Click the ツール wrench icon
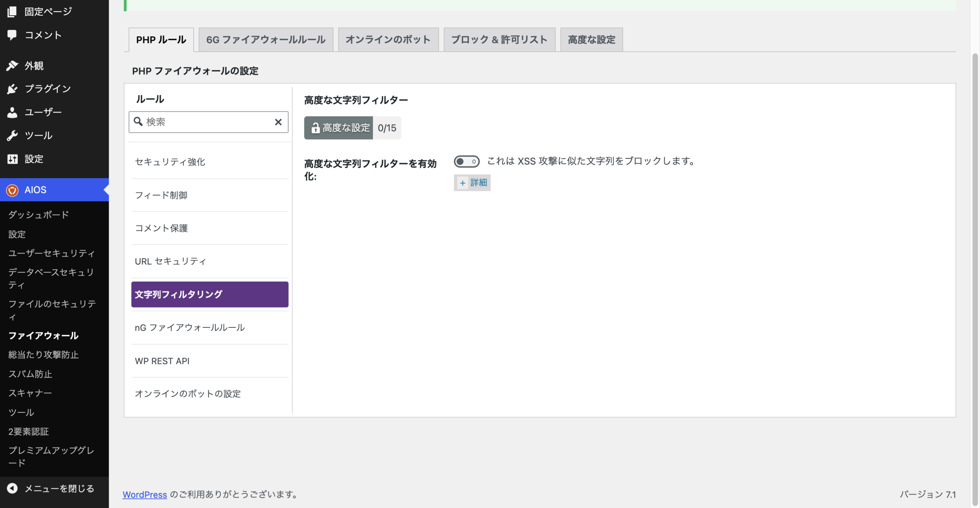Viewport: 980px width, 508px height. point(12,135)
